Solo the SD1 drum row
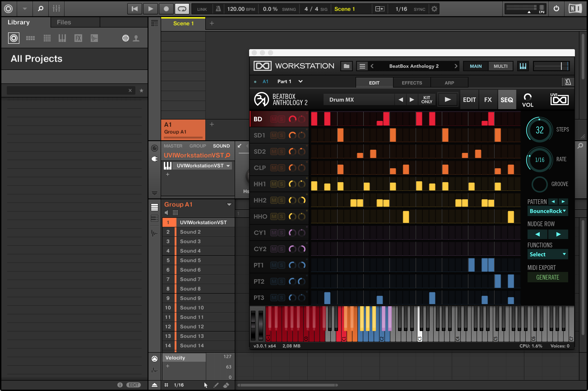The image size is (588, 391). tap(281, 135)
